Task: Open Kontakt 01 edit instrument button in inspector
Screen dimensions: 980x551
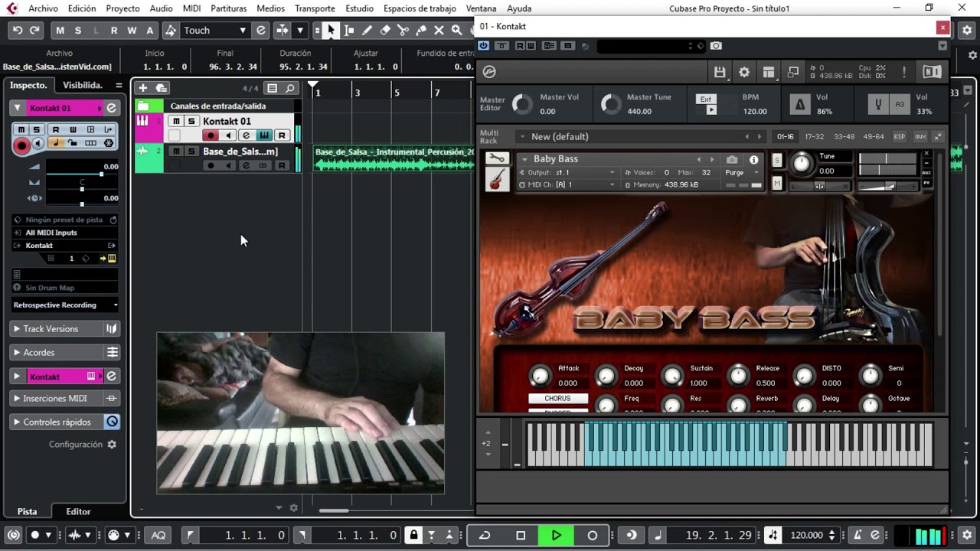Action: 111,108
